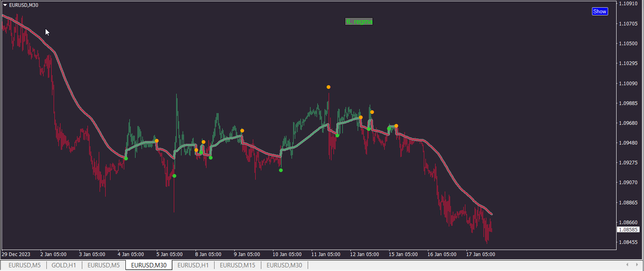Open the EURUSD,H1 chart tab
The width and height of the screenshot is (644, 271).
193,265
